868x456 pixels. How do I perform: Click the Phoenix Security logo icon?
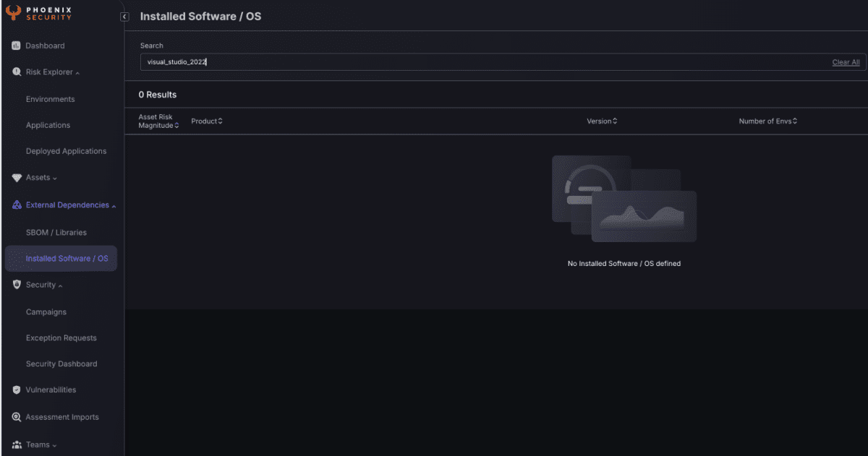pyautogui.click(x=13, y=13)
